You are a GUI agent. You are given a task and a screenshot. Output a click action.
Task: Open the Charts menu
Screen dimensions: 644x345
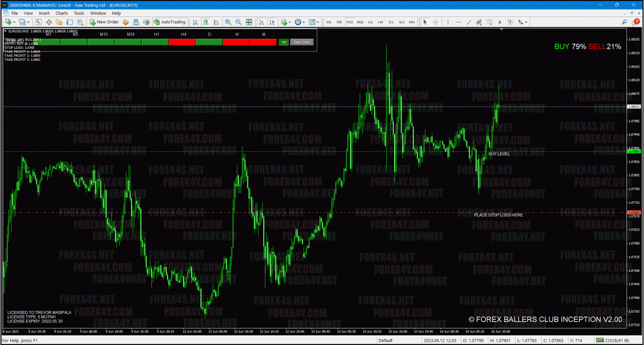tap(61, 13)
